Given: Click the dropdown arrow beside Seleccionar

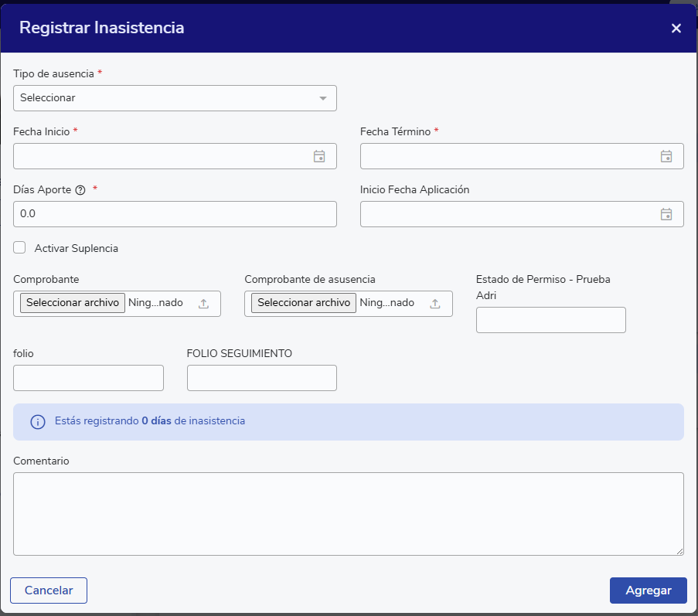Looking at the screenshot, I should (323, 98).
